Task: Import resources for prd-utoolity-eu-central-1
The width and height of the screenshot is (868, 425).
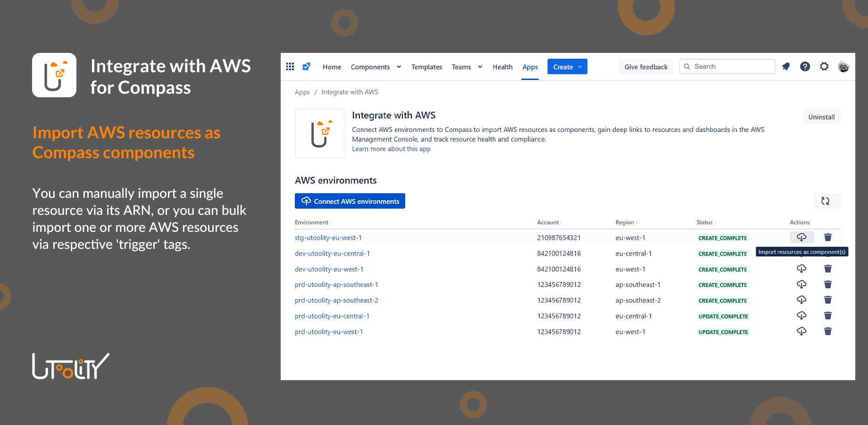Action: coord(801,315)
